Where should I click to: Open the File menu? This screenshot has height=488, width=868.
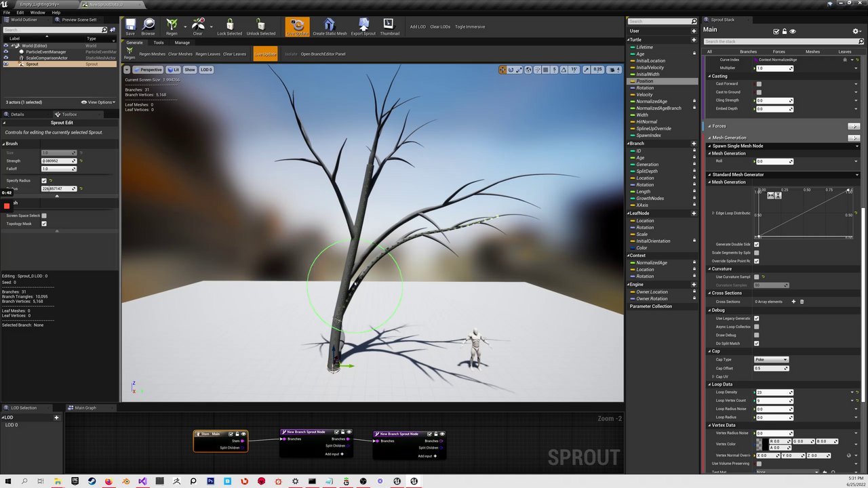tap(7, 12)
